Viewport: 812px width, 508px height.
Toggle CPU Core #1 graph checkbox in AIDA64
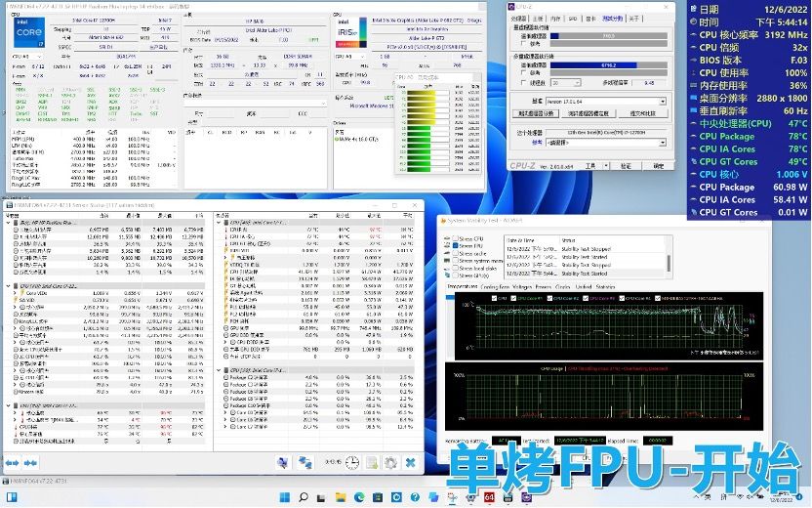(x=513, y=298)
